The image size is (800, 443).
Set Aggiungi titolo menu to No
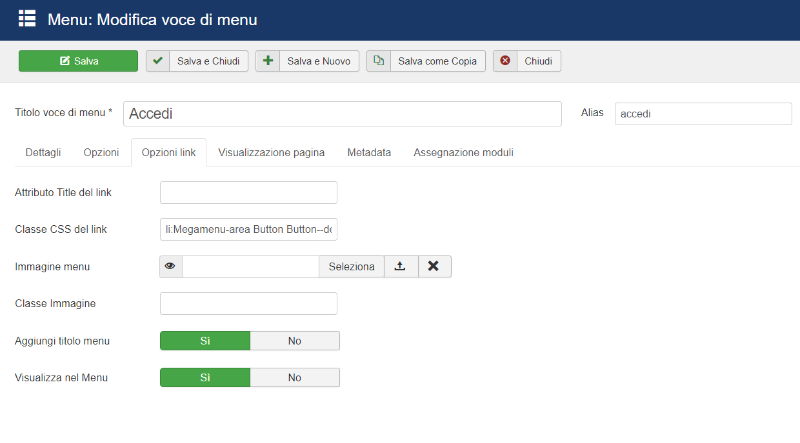(x=295, y=341)
